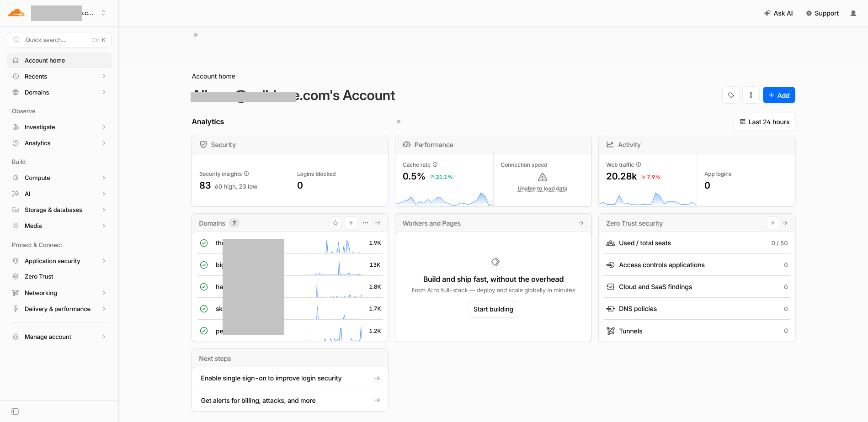Click the tag icon button

coord(731,95)
